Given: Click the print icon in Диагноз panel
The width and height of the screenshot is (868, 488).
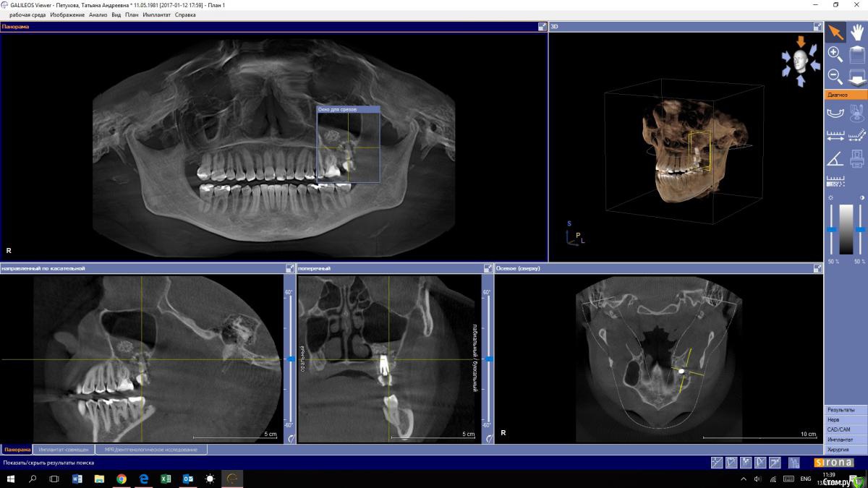Looking at the screenshot, I should 857,158.
